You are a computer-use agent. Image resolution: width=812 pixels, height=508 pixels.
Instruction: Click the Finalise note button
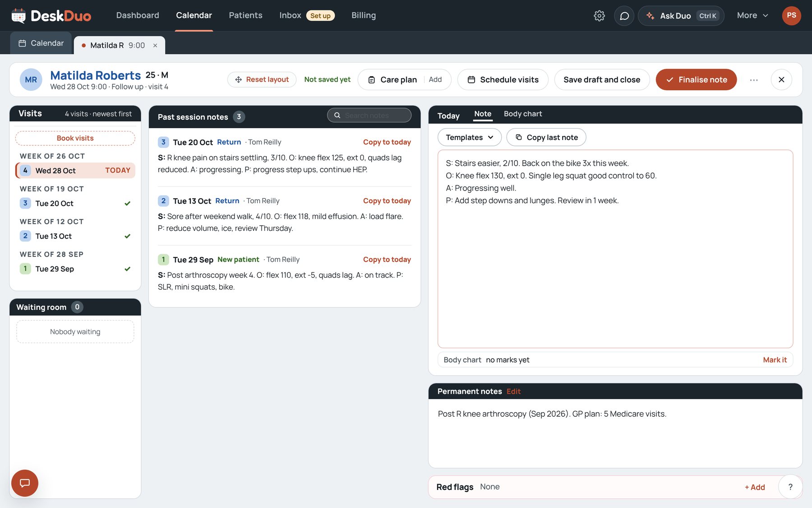696,80
